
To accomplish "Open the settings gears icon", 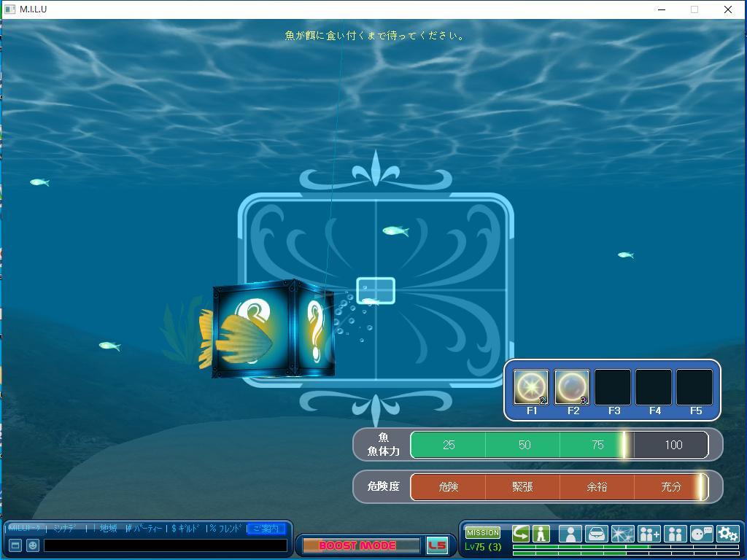I will click(x=727, y=534).
